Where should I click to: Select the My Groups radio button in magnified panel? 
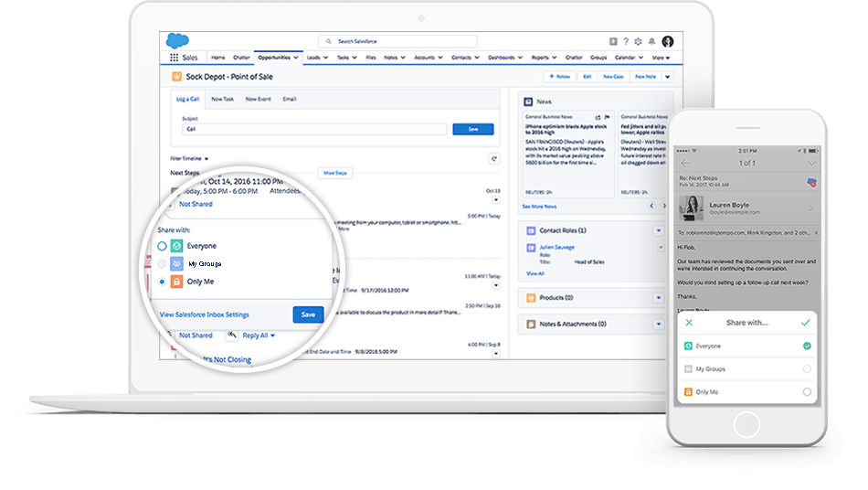[162, 263]
